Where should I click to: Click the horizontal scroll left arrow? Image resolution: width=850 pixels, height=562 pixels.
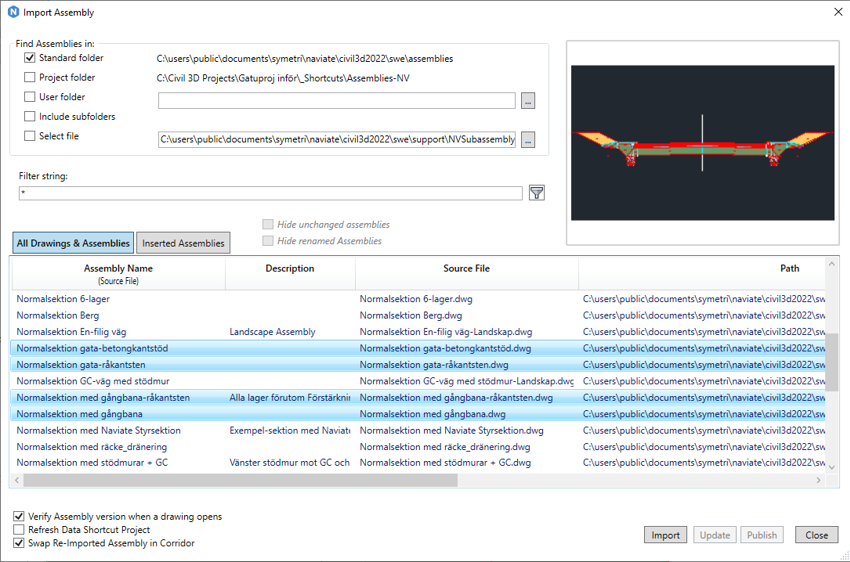(17, 480)
